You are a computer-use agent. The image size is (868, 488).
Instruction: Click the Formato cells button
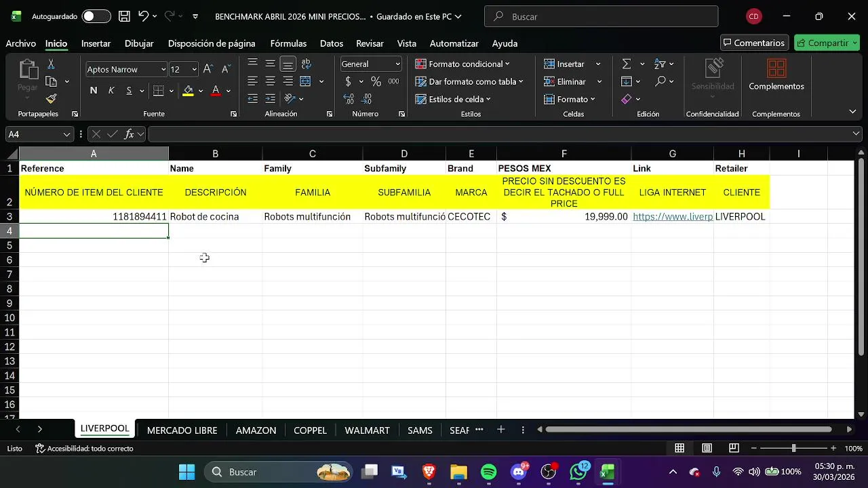(570, 99)
